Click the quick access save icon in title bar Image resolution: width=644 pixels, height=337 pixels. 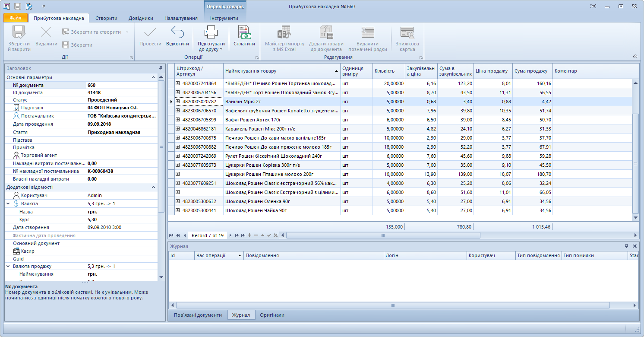(18, 6)
